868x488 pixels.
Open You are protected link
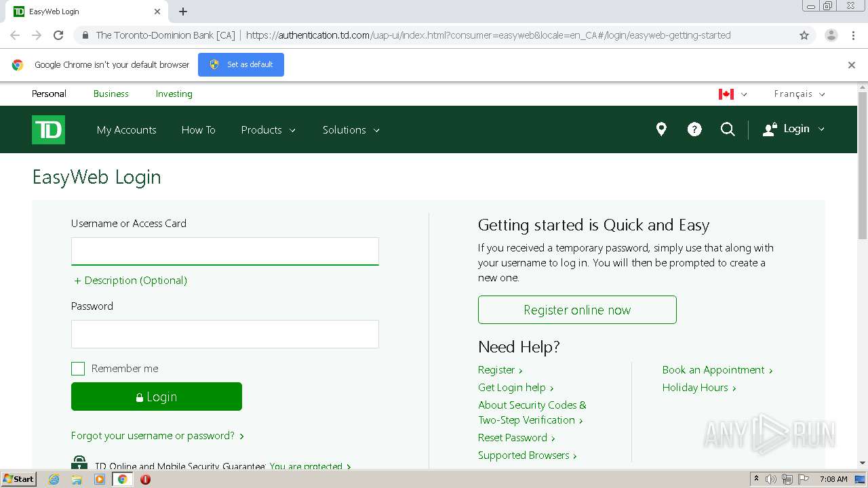(310, 466)
